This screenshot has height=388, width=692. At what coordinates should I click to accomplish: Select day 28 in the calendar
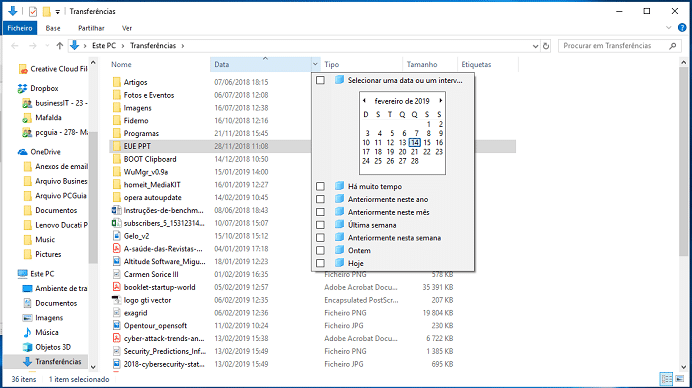click(414, 161)
